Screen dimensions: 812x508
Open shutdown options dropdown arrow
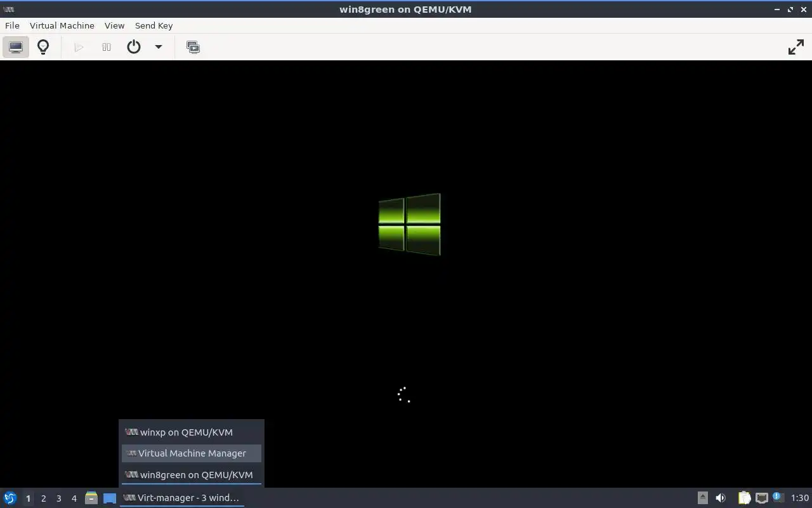159,47
